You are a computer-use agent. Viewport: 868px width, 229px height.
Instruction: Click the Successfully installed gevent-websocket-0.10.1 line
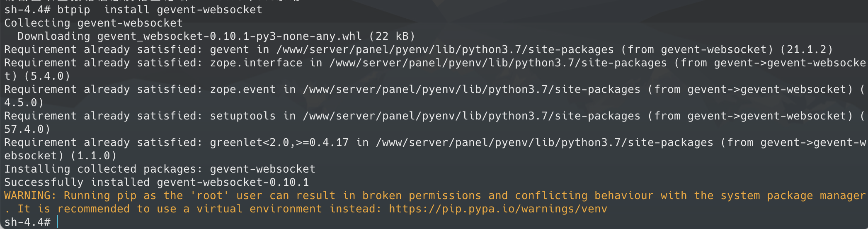[156, 182]
